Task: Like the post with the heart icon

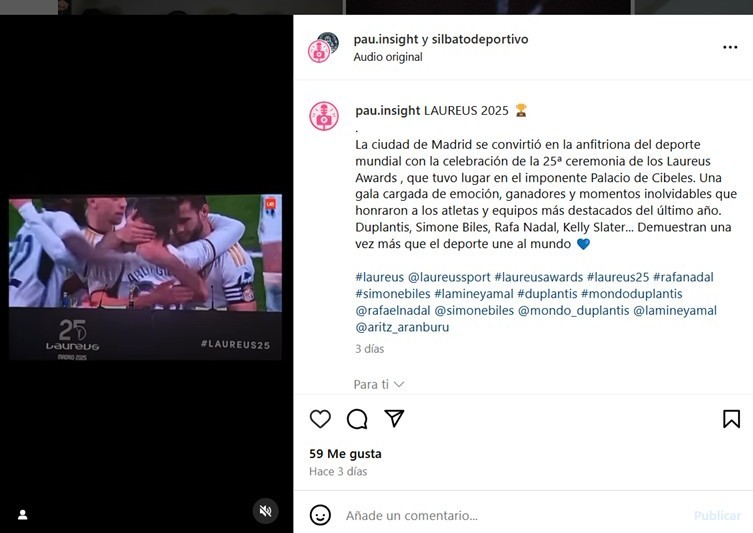Action: 320,419
